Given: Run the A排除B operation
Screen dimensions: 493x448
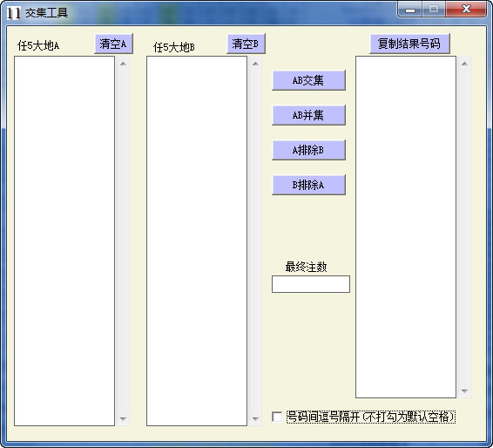Looking at the screenshot, I should click(308, 150).
